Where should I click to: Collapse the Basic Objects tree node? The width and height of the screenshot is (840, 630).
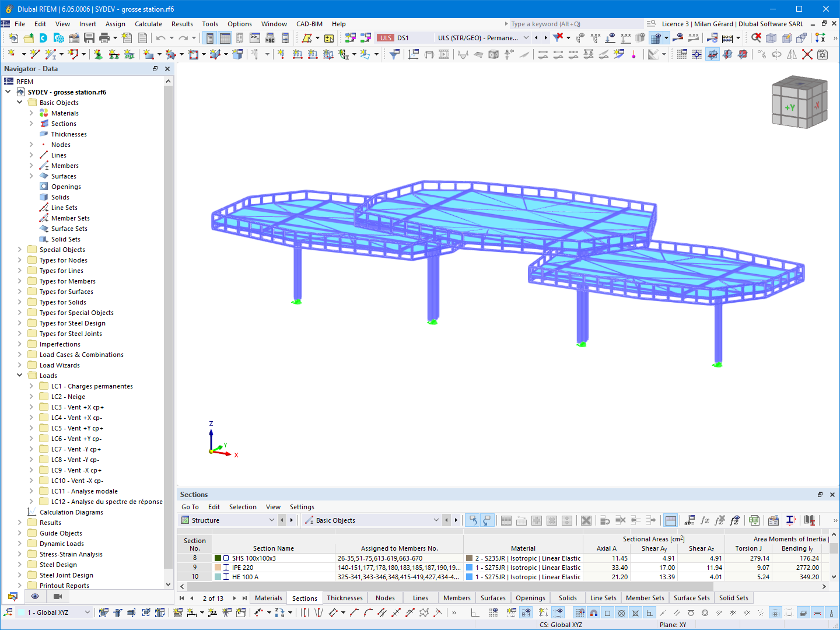(x=19, y=102)
